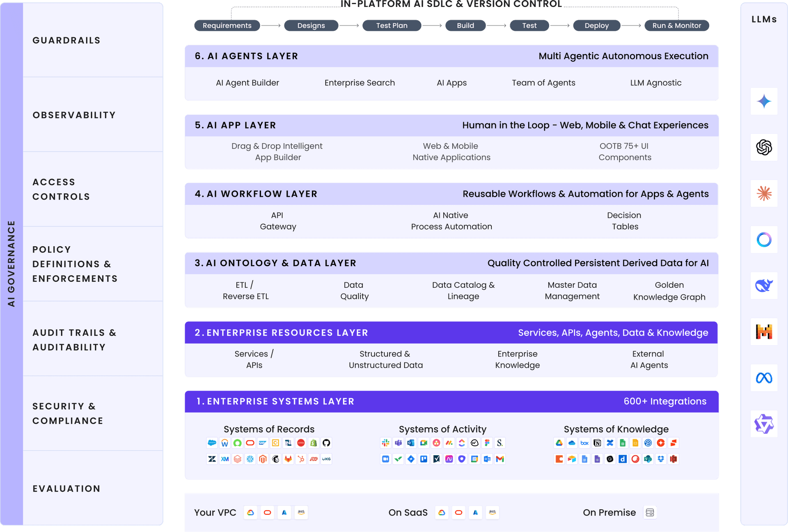Viewport: 788px width, 532px height.
Task: Select the Security & Compliance sidebar item
Action: [x=68, y=413]
